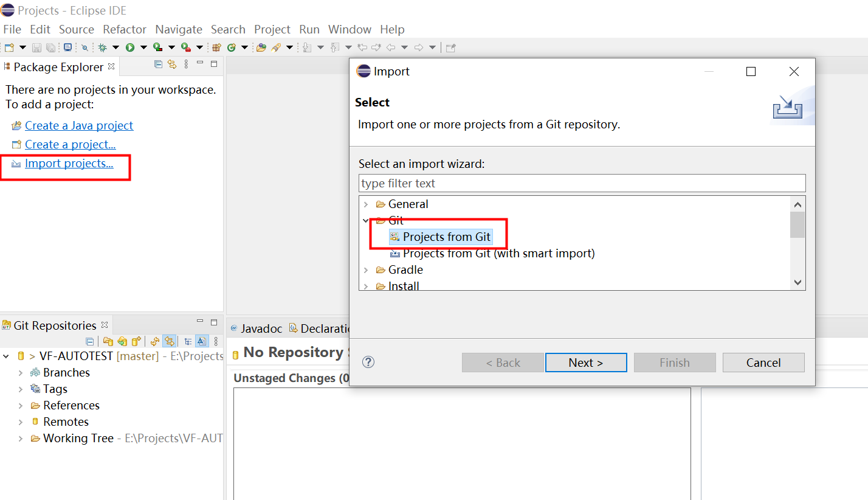
Task: Refresh the Git Repositories view
Action: tap(155, 341)
